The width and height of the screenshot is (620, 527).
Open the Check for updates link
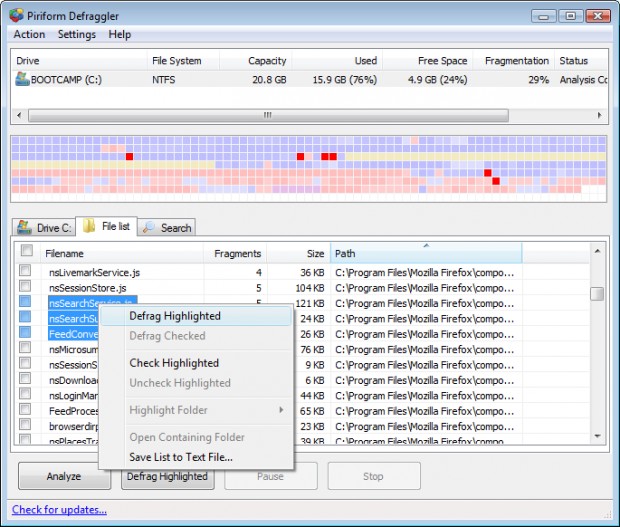pos(59,510)
